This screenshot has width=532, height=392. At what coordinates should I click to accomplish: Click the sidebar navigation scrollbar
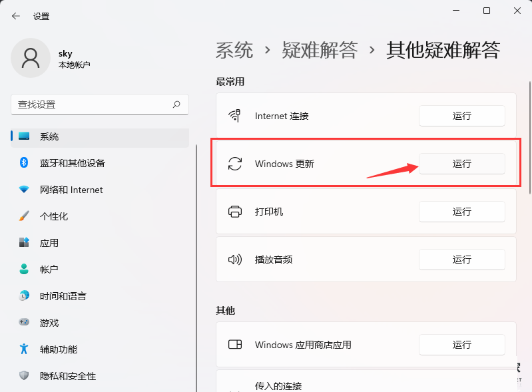click(x=196, y=268)
